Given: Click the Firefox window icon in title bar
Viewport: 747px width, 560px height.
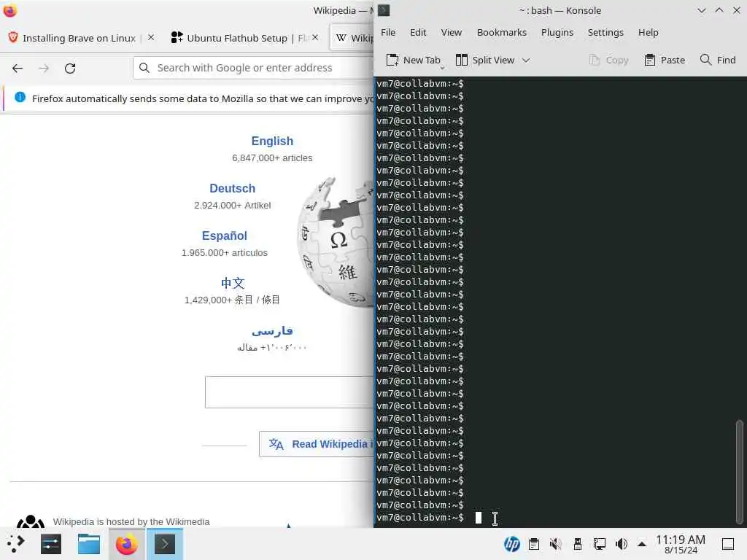Looking at the screenshot, I should coord(10,10).
